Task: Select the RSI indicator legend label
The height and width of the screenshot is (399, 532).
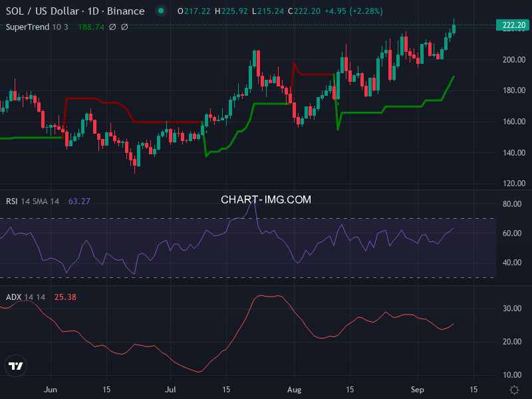Action: click(x=13, y=201)
